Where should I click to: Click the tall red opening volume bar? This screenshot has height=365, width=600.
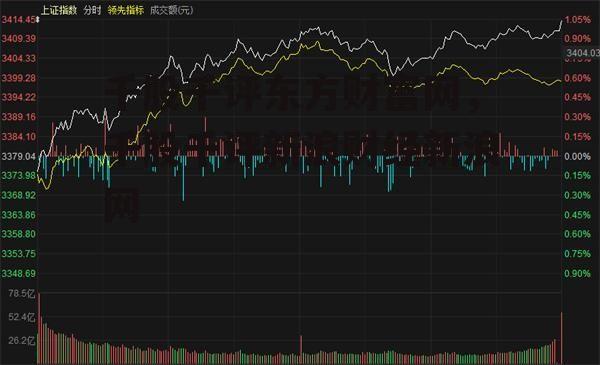pyautogui.click(x=39, y=329)
